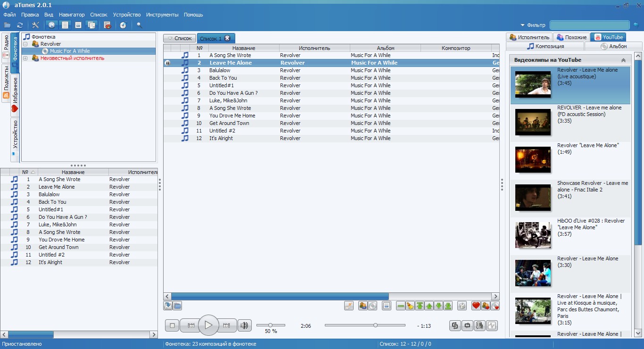This screenshot has width=644, height=349.
Task: Click the refresh repository icon in toolbar
Action: pos(20,25)
